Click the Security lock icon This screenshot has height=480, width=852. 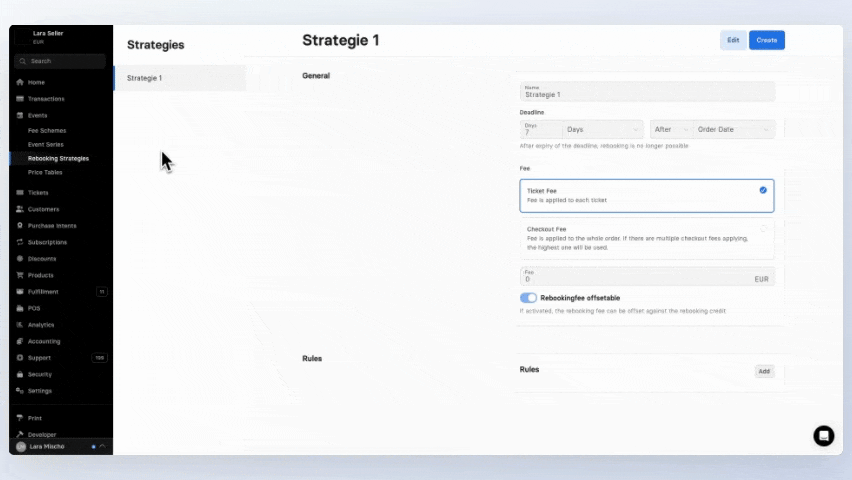click(x=20, y=374)
